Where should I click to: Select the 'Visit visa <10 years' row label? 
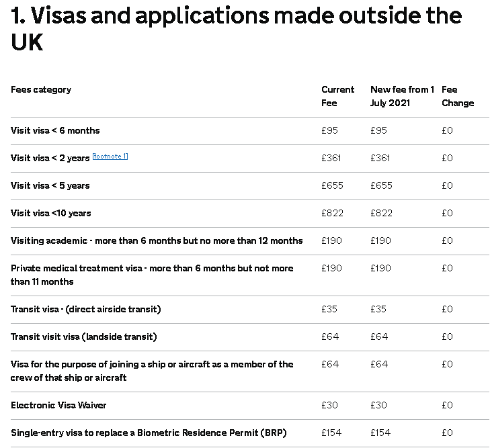pyautogui.click(x=50, y=213)
